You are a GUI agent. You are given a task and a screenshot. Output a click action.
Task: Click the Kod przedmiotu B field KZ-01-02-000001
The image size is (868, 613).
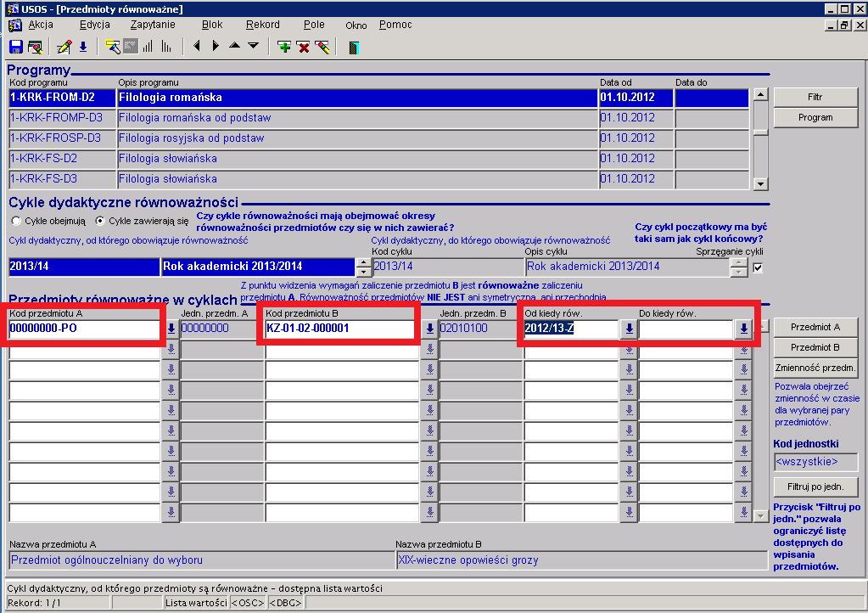point(342,329)
